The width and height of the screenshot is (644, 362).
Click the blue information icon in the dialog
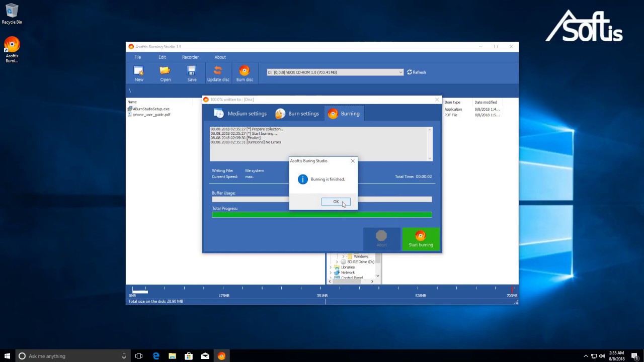[x=302, y=179]
